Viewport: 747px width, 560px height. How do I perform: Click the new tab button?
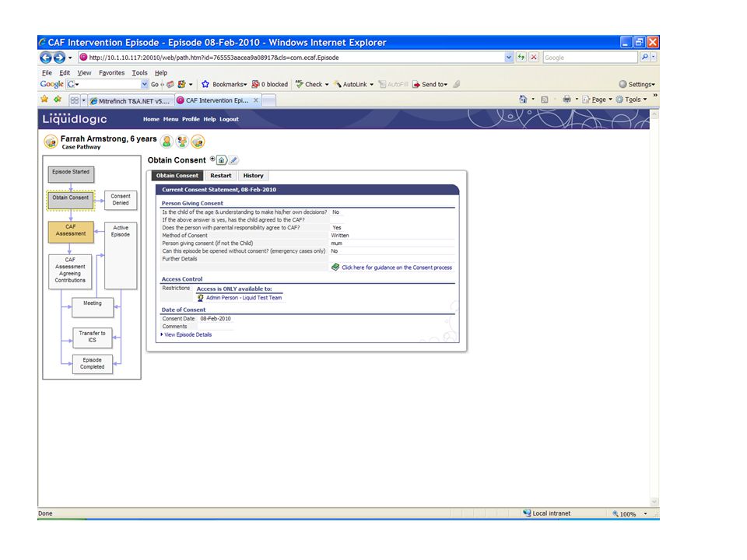269,100
